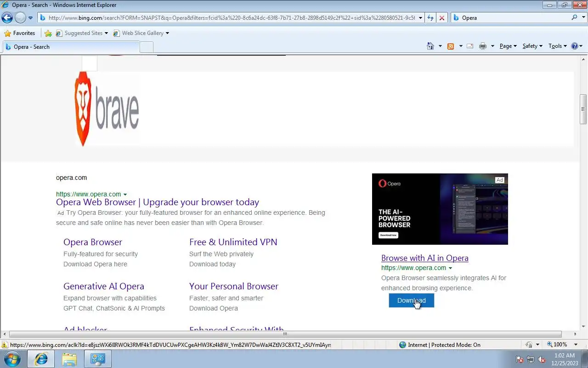This screenshot has height=368, width=588.
Task: Open 'Browse with AI in Opera' link
Action: [x=425, y=258]
